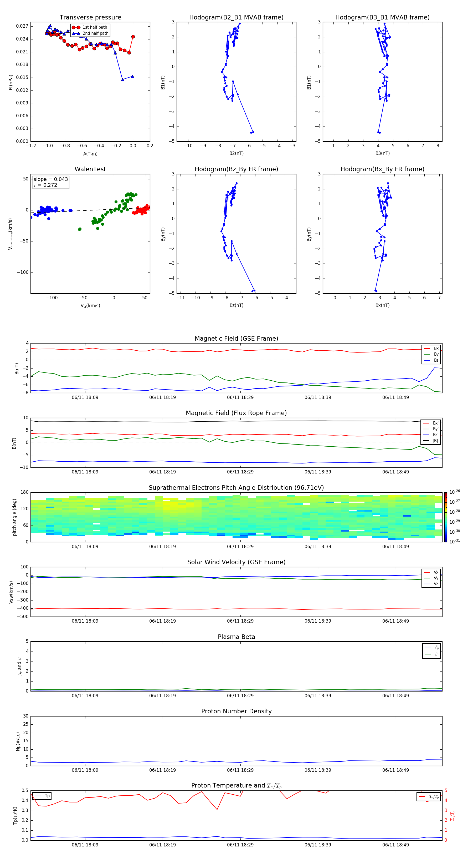473x868 pixels.
Task: Click the 'Plasma Beta' panel title
Action: tap(236, 637)
